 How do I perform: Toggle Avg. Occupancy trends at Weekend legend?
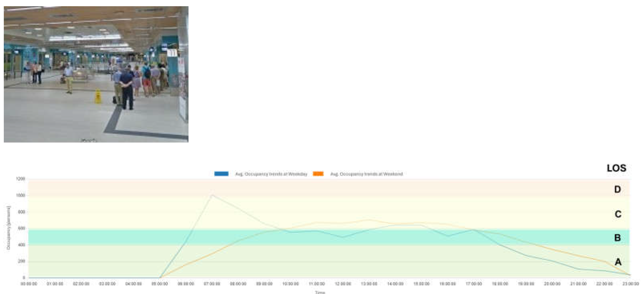click(366, 174)
